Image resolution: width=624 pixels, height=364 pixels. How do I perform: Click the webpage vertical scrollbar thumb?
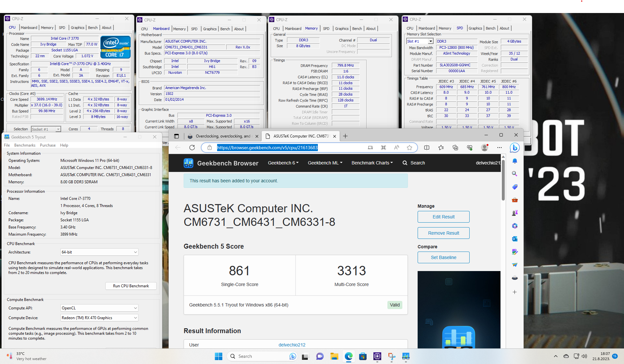click(503, 180)
